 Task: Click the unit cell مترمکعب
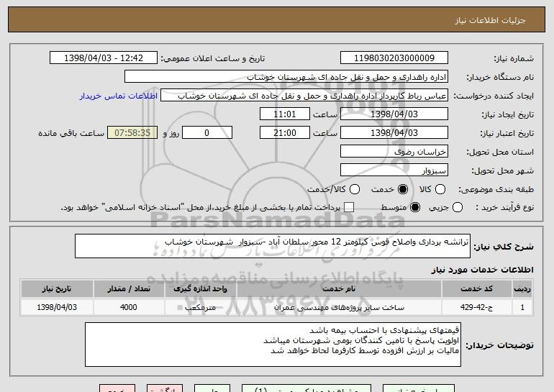[x=200, y=307]
